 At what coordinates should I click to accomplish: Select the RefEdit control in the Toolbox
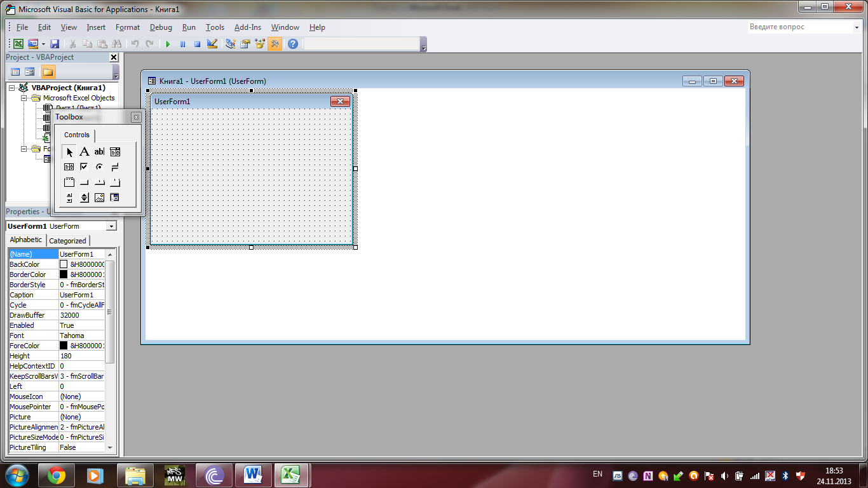pyautogui.click(x=115, y=198)
